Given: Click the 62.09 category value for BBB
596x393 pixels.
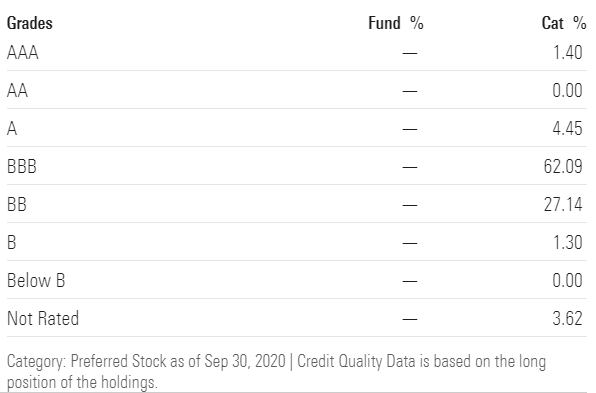Looking at the screenshot, I should click(563, 166).
